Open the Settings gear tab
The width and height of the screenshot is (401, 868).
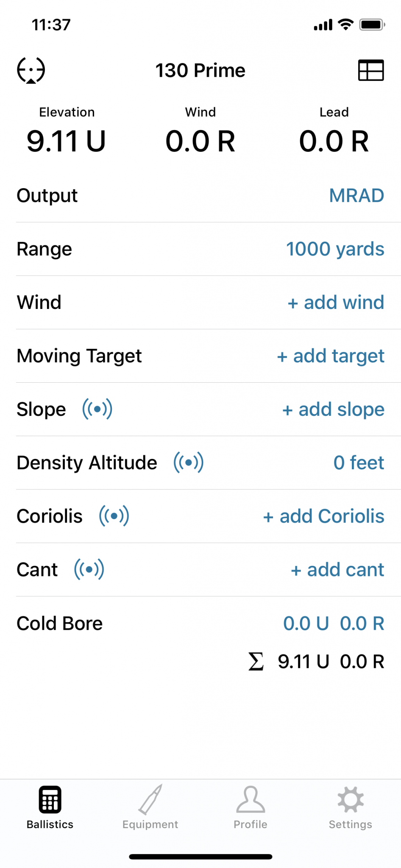[351, 807]
